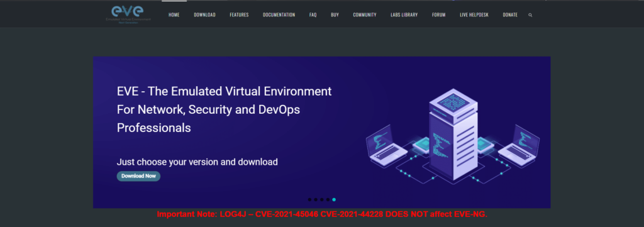644x227 pixels.
Task: Click the Download Now button
Action: coord(138,176)
